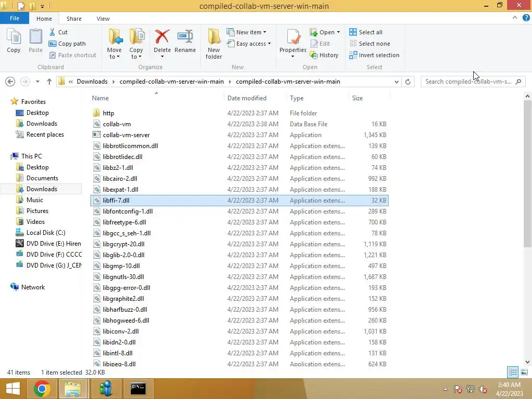Viewport: 532px width, 399px height.
Task: Switch to Details view icon in status bar
Action: pos(513,372)
